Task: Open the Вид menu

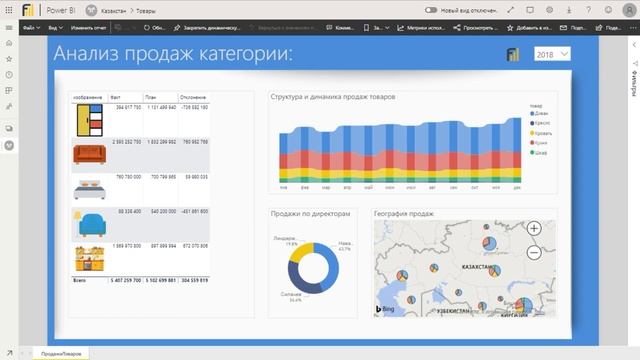Action: tap(56, 28)
